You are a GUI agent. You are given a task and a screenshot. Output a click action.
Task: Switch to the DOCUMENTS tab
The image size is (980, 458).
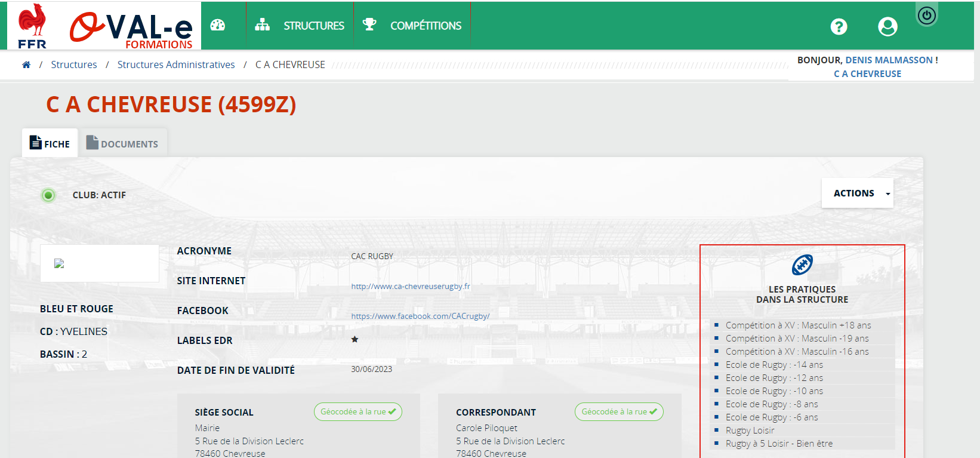(x=122, y=143)
